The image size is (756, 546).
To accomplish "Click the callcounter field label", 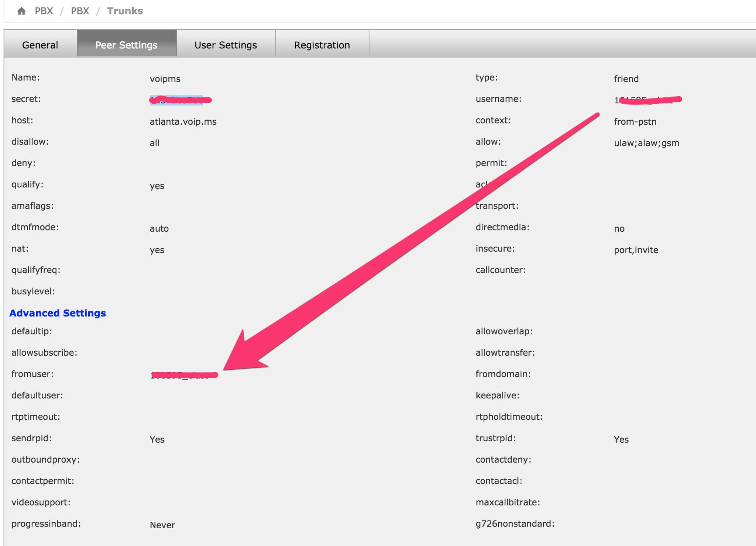I will (501, 270).
